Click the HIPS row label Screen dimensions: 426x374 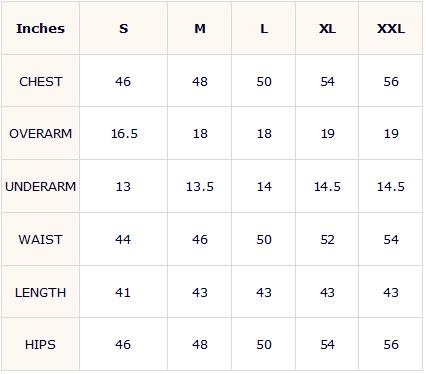[x=40, y=344]
